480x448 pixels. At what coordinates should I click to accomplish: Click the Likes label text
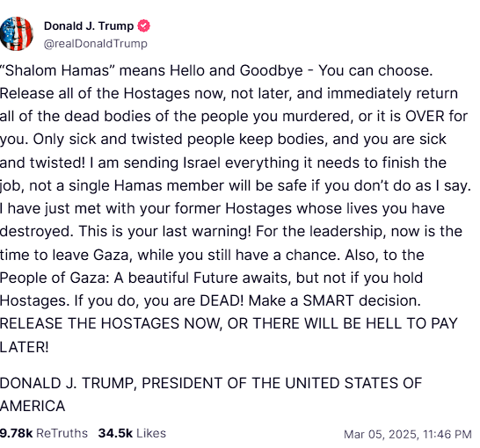point(151,433)
